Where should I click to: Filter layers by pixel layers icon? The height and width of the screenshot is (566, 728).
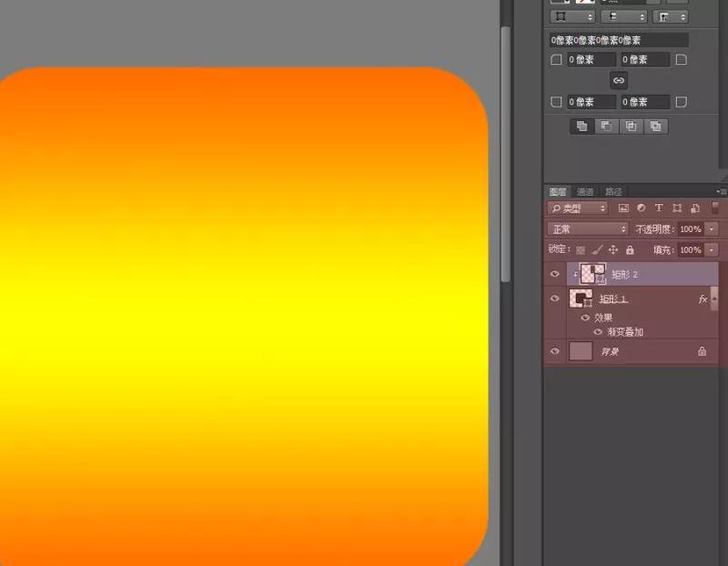click(x=623, y=208)
